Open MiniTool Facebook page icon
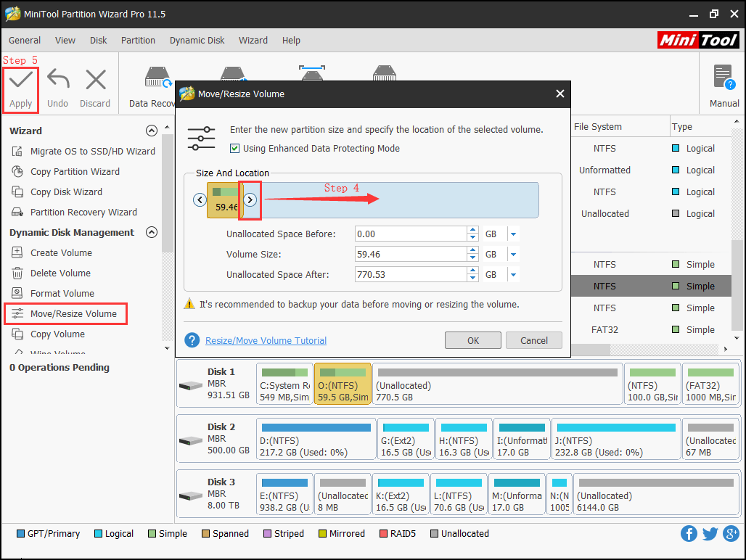 click(689, 534)
